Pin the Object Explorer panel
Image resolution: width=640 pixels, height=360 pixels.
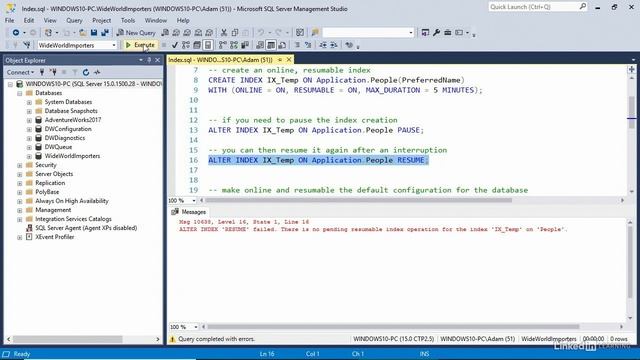pos(149,60)
